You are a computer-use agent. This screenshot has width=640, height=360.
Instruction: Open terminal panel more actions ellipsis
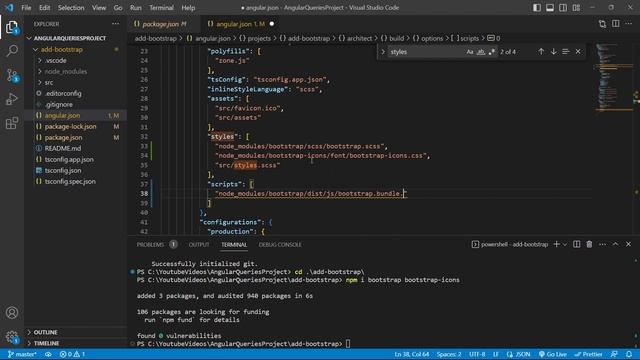click(602, 244)
